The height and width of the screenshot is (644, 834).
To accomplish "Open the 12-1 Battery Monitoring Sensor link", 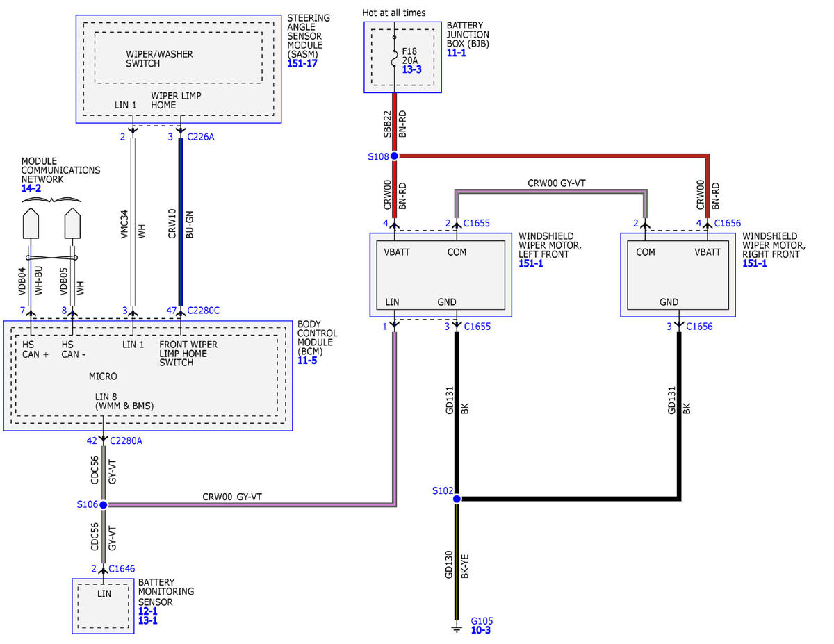I will click(148, 611).
